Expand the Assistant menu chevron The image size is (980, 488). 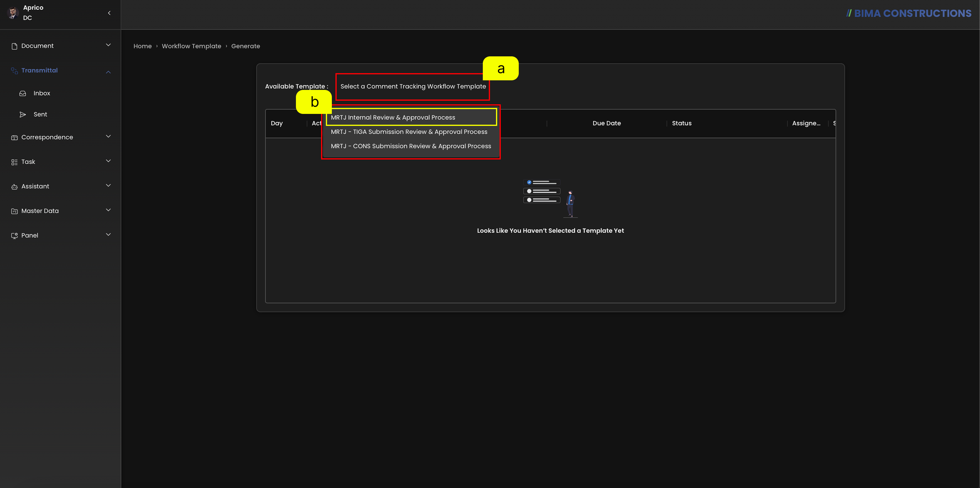click(108, 185)
